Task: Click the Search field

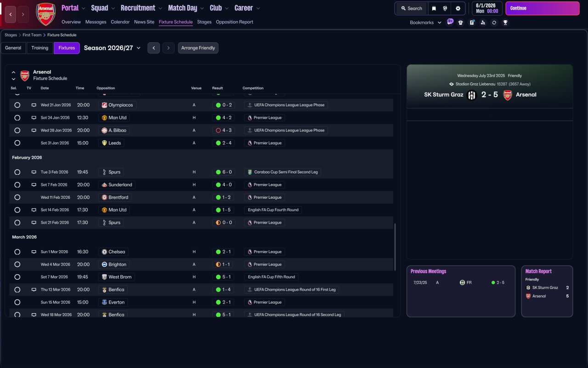Action: (x=412, y=8)
